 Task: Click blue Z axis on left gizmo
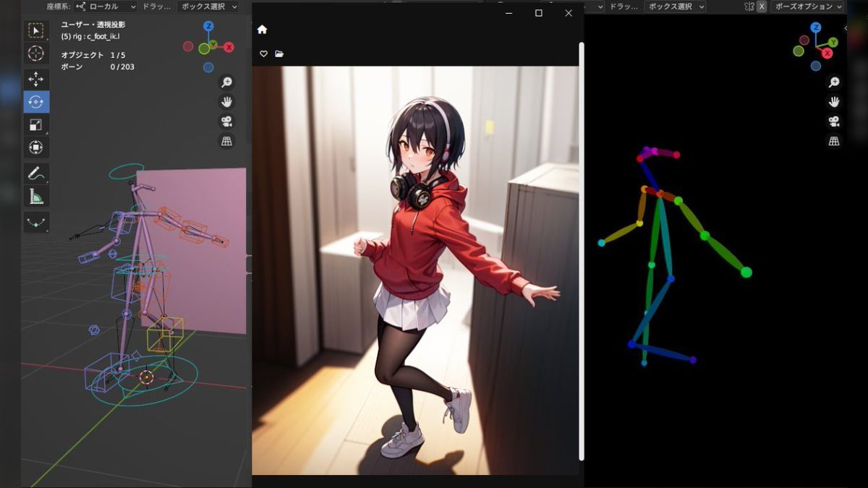tap(208, 26)
